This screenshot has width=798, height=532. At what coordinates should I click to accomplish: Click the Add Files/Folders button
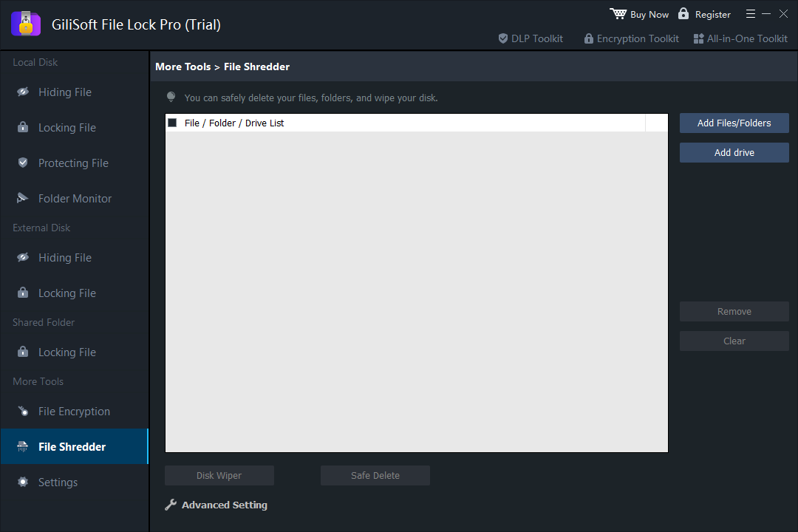pyautogui.click(x=734, y=123)
